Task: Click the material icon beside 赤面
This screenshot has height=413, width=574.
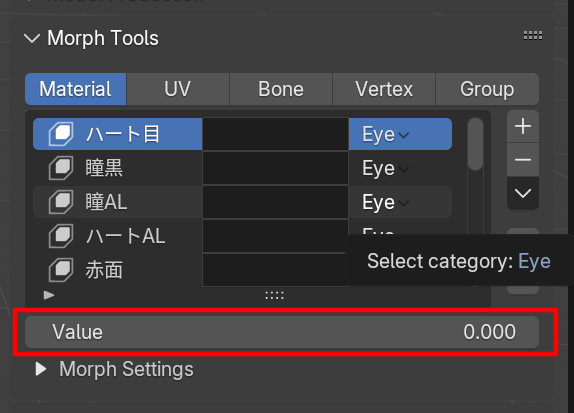Action: click(x=61, y=270)
